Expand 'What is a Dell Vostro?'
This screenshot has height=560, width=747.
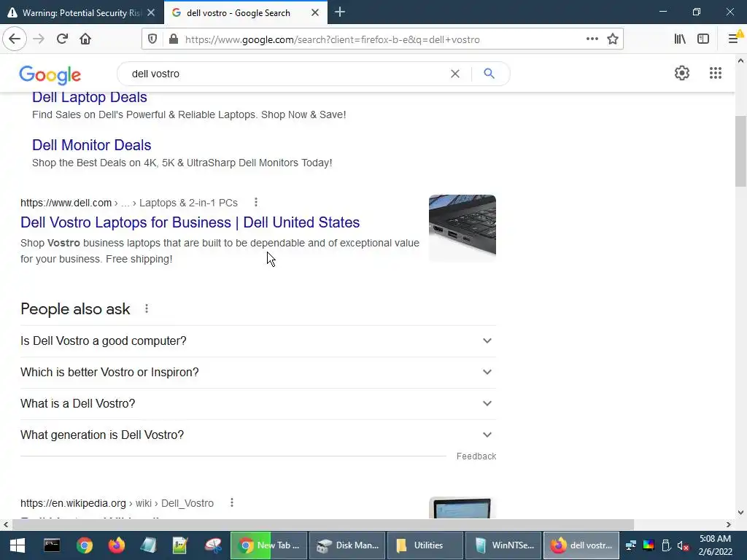click(x=258, y=404)
